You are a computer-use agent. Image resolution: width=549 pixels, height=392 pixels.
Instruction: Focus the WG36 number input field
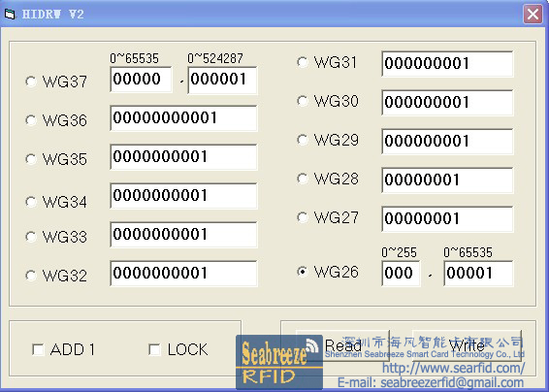click(183, 118)
